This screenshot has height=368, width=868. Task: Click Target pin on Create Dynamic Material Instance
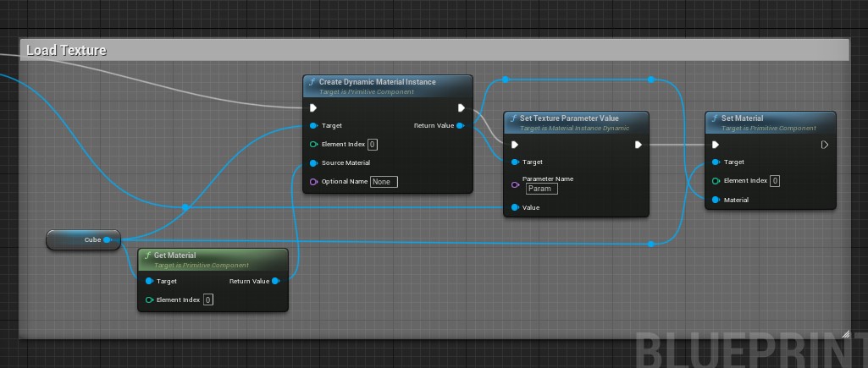point(313,125)
